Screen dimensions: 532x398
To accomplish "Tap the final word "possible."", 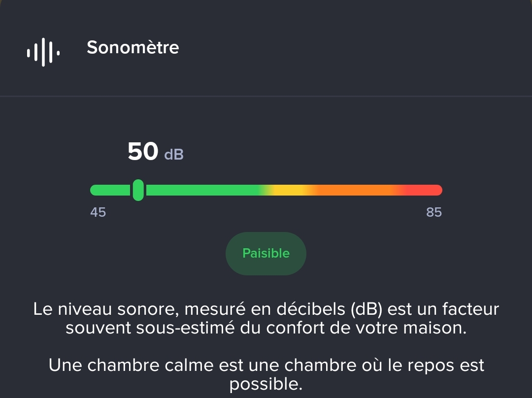I will point(266,384).
